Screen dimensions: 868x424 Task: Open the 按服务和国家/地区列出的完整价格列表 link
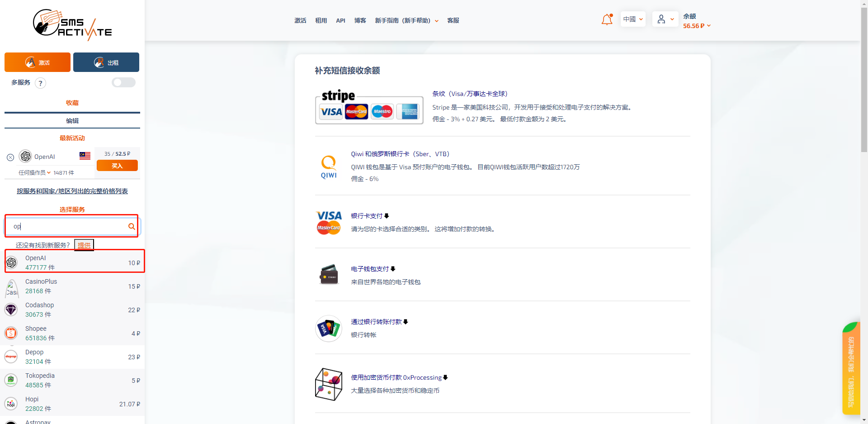(72, 191)
